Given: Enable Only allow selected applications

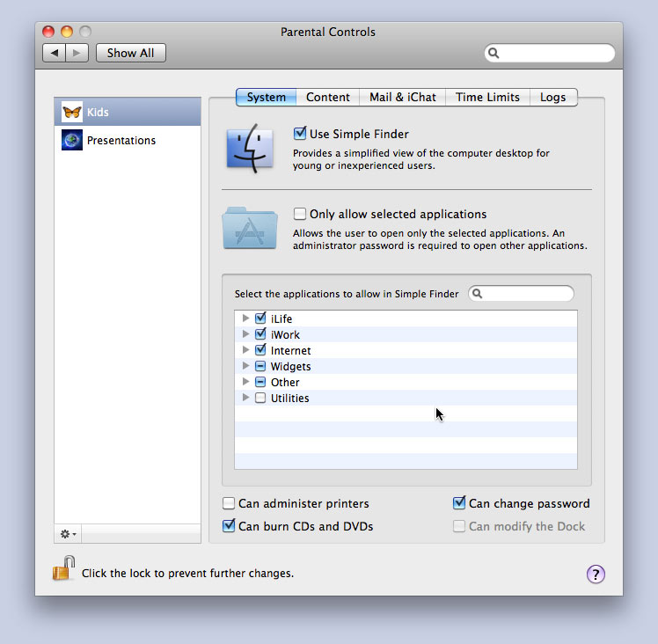Looking at the screenshot, I should 300,214.
